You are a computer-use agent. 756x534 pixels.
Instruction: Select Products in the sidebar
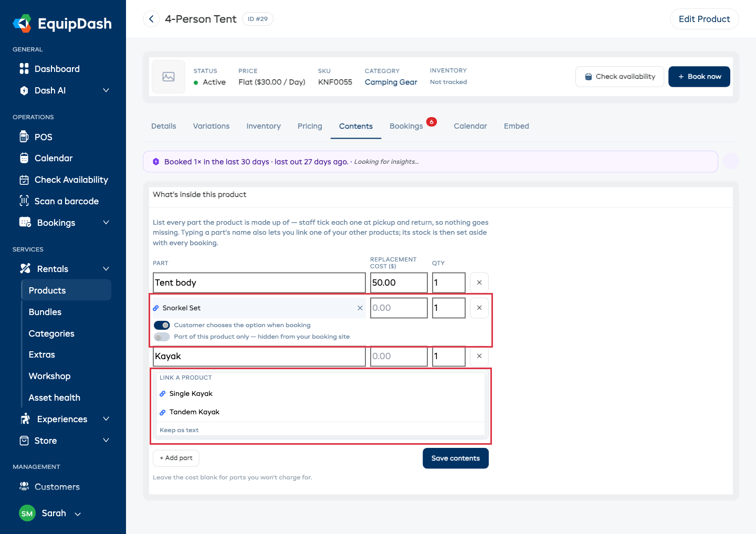(x=66, y=290)
